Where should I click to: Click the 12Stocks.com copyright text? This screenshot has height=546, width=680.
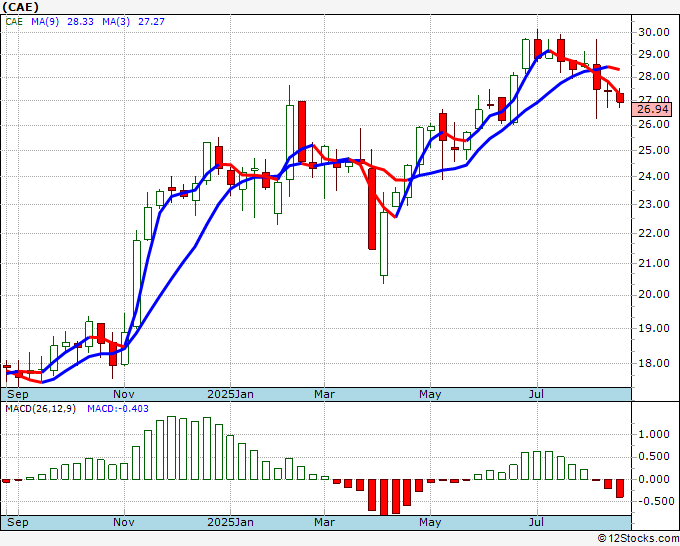click(x=638, y=539)
